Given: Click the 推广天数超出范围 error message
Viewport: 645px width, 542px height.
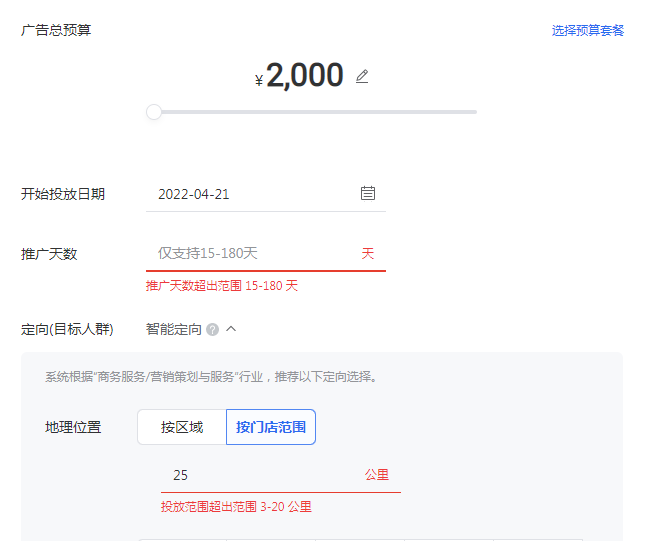Looking at the screenshot, I should [222, 286].
